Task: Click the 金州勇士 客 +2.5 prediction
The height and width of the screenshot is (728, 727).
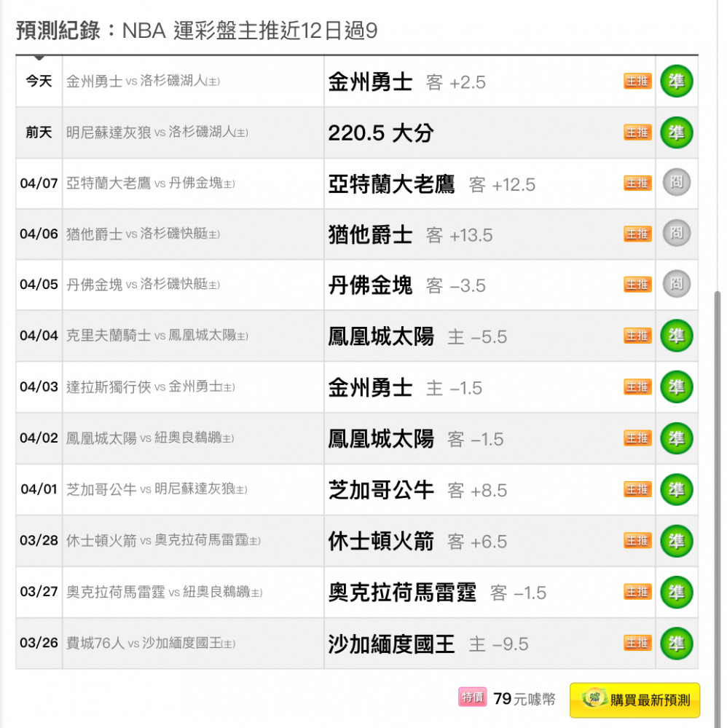Action: (407, 82)
